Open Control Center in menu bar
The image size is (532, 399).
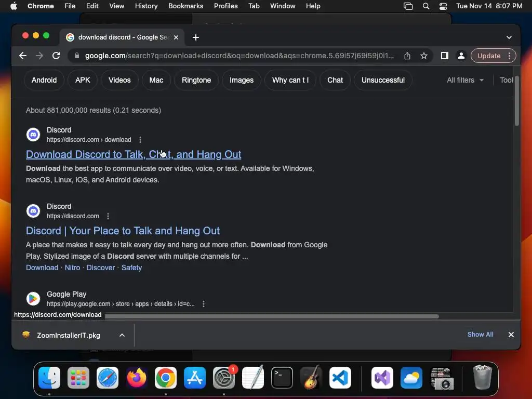pyautogui.click(x=443, y=6)
